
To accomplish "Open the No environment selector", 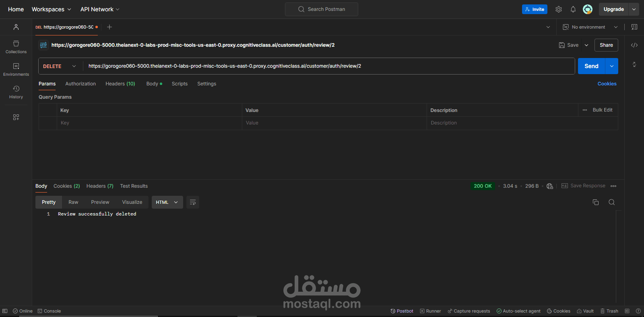I will click(590, 27).
